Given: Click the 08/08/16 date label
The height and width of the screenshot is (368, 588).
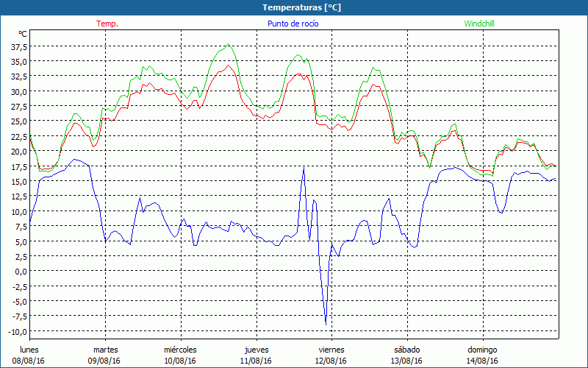Looking at the screenshot, I should [29, 361].
